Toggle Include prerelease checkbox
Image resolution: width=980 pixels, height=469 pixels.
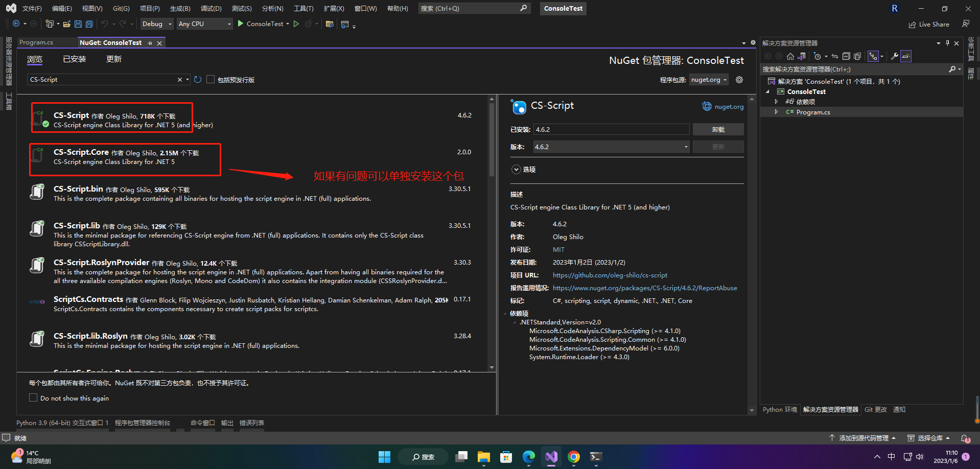pos(211,79)
